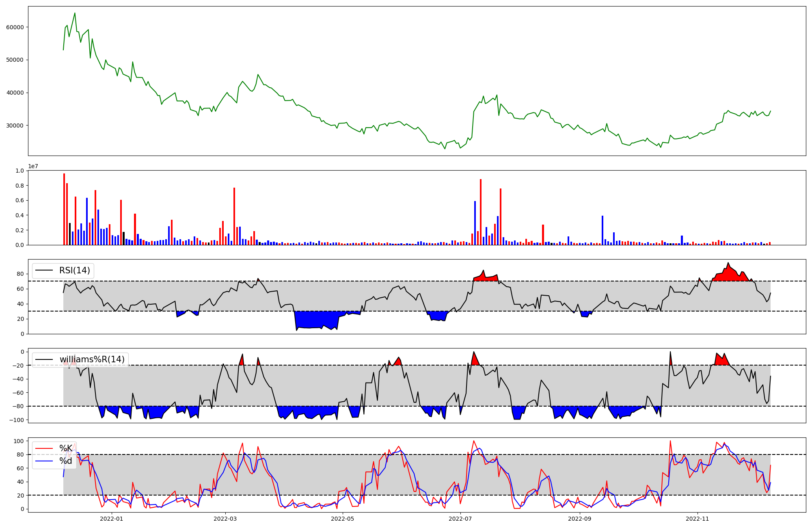Click the 60000 price axis tick label
The image size is (812, 528).
pos(15,27)
